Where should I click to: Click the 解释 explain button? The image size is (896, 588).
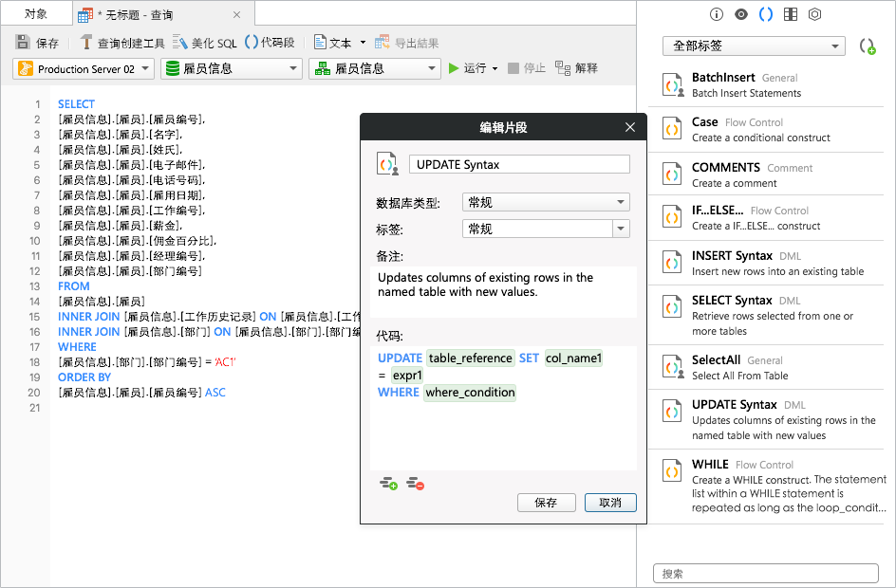pos(577,68)
